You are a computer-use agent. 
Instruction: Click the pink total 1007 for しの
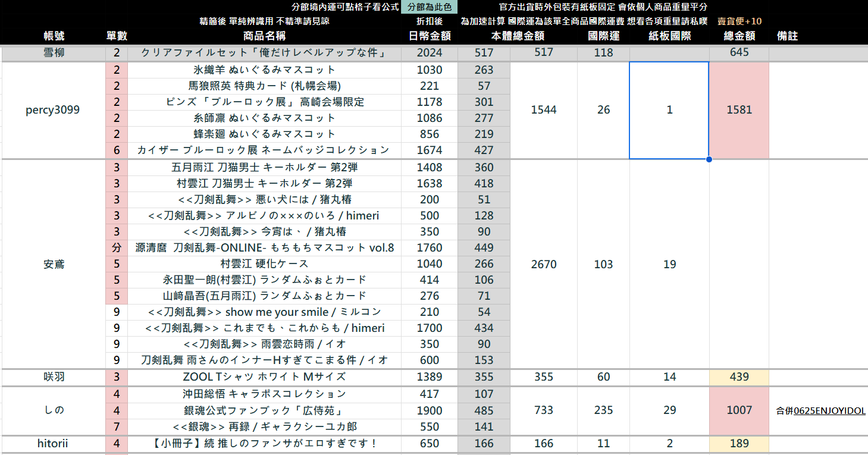point(739,410)
